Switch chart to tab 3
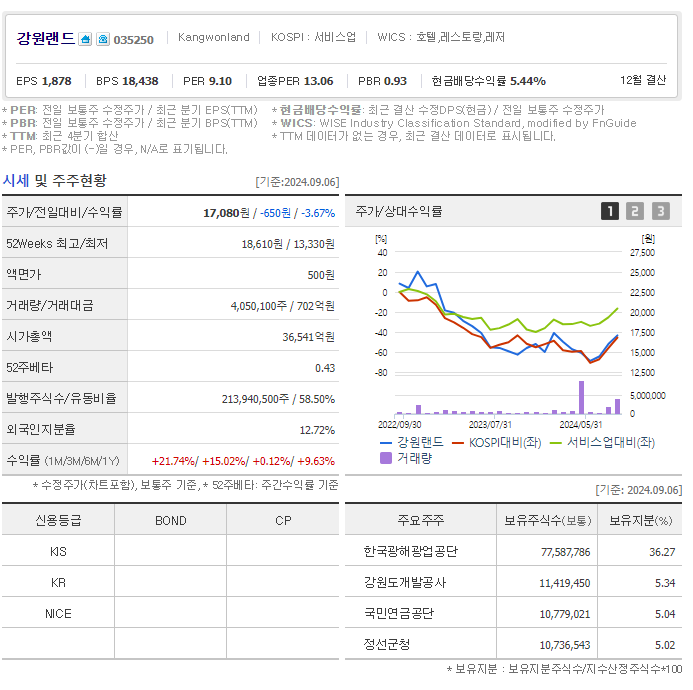Image resolution: width=693 pixels, height=690 pixels. [x=661, y=211]
